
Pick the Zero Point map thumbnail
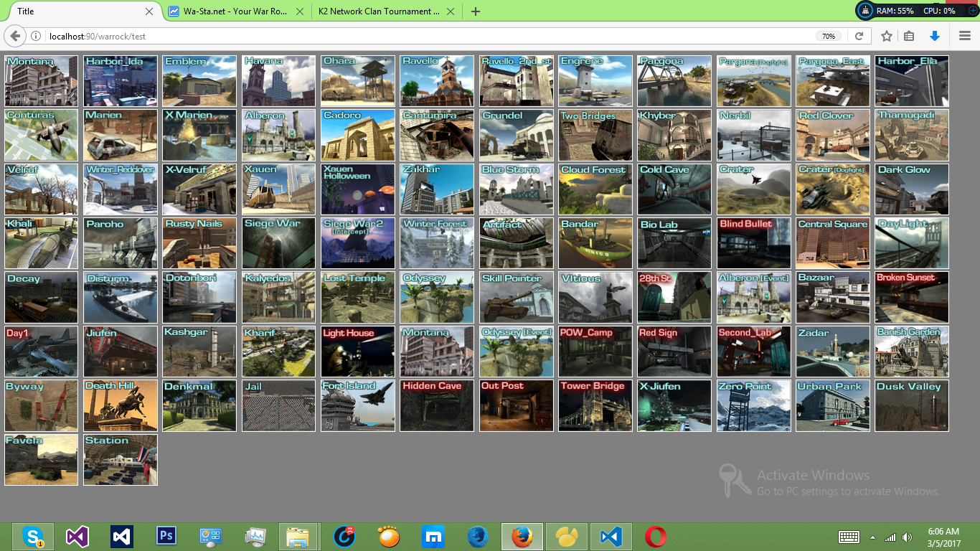754,405
